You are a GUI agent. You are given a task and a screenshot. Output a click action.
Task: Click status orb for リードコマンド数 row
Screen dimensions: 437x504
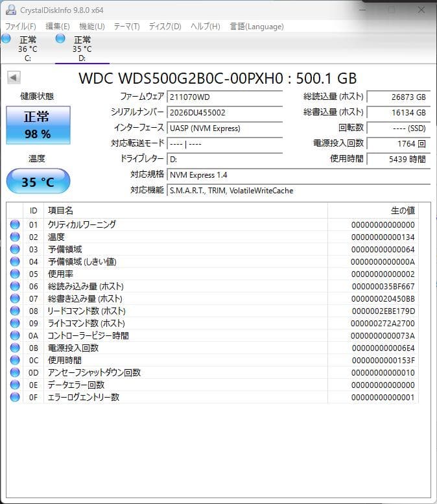tap(15, 311)
